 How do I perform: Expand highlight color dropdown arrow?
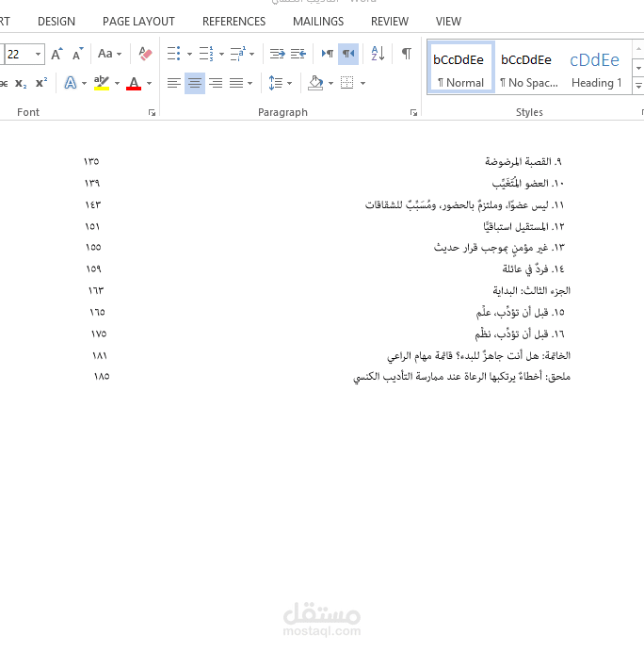(x=118, y=83)
